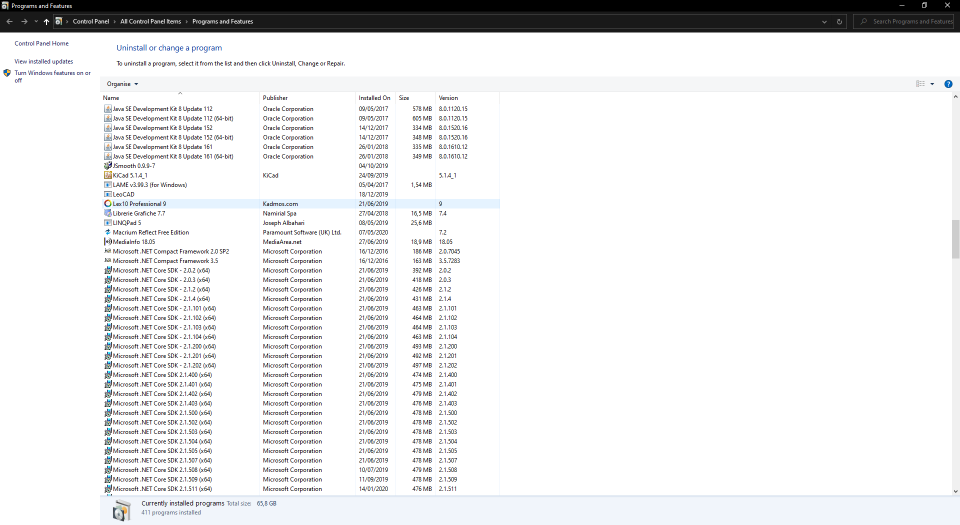The height and width of the screenshot is (525, 960).
Task: Select Java SE Development Kit 8 Update 152 (64-bit)
Action: point(301,137)
